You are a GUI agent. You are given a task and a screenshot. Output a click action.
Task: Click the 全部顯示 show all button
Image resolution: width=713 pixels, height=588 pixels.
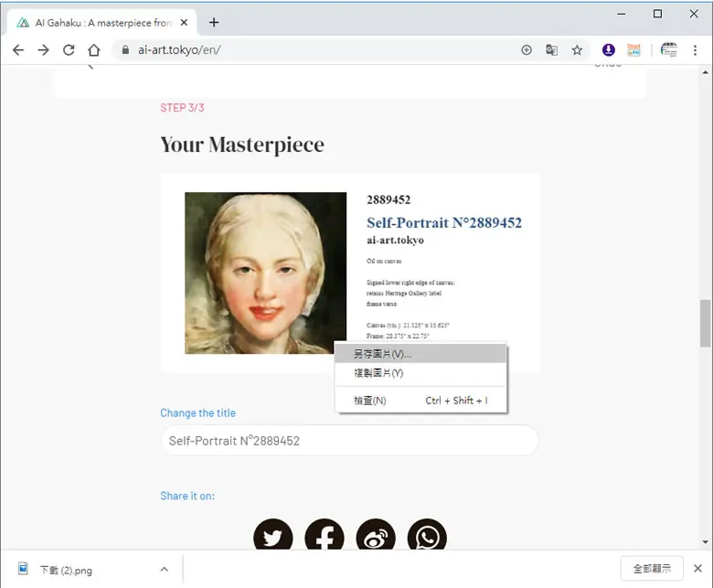click(652, 569)
